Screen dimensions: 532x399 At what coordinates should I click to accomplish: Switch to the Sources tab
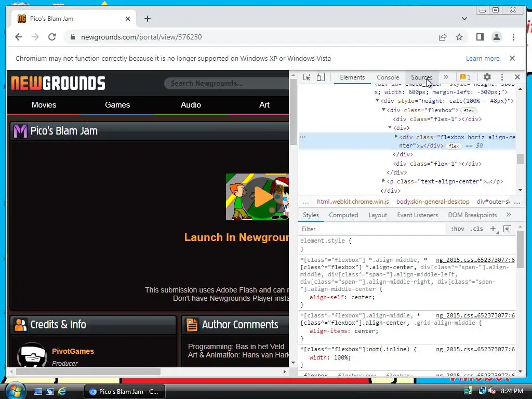(422, 77)
